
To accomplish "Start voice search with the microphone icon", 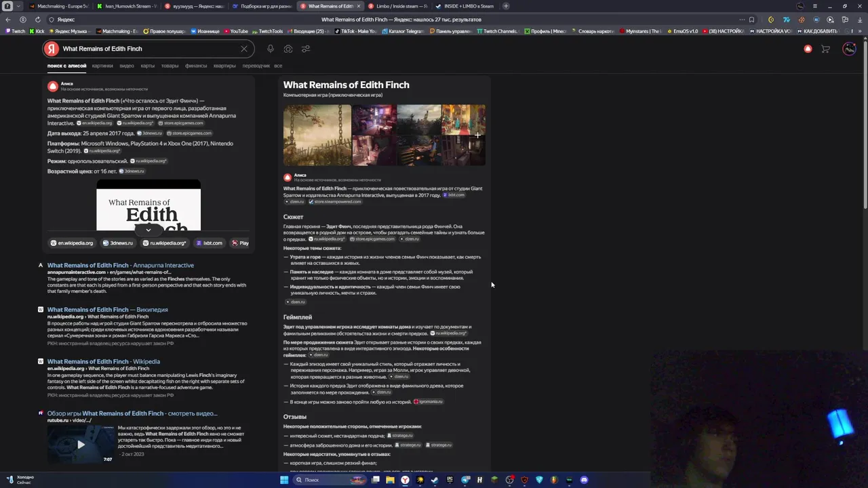I will [271, 49].
